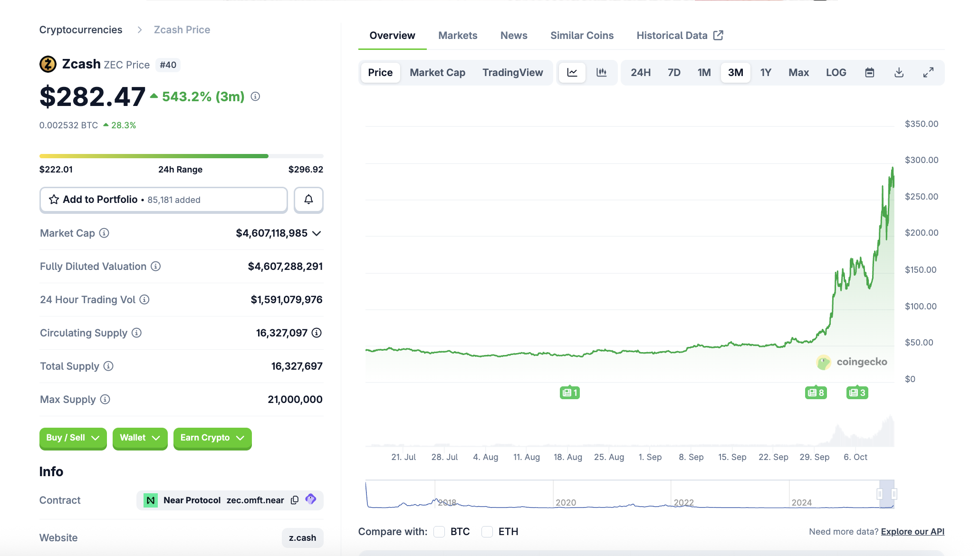This screenshot has height=556, width=980.
Task: Switch to the line chart view icon
Action: tap(572, 73)
